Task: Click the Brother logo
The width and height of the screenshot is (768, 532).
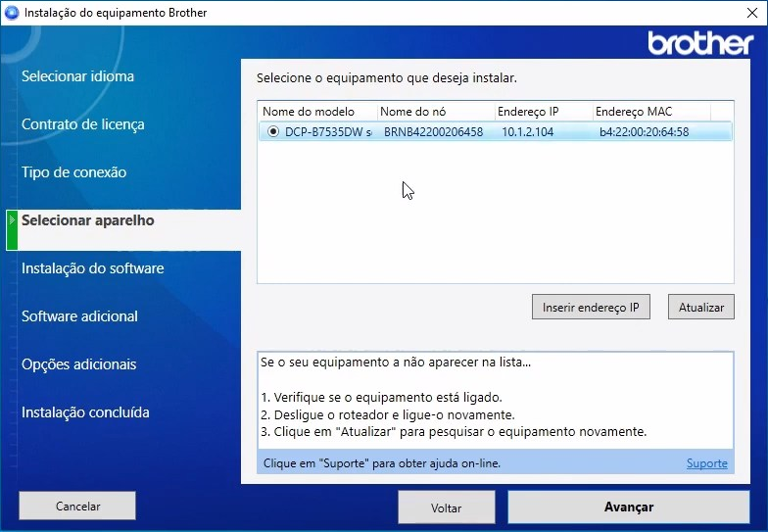Action: 700,43
